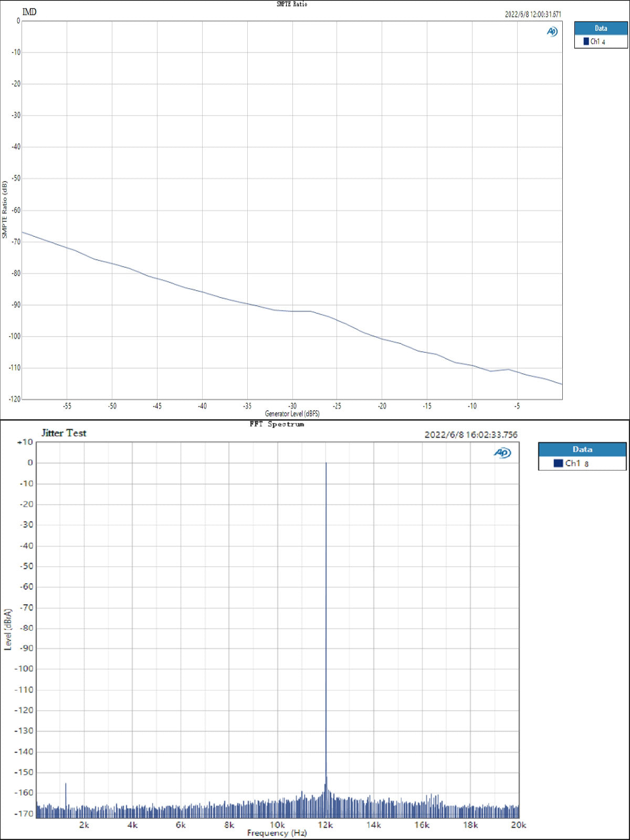Select the vertical Level (dBrA) axis title
Image resolution: width=630 pixels, height=840 pixels.
8,629
